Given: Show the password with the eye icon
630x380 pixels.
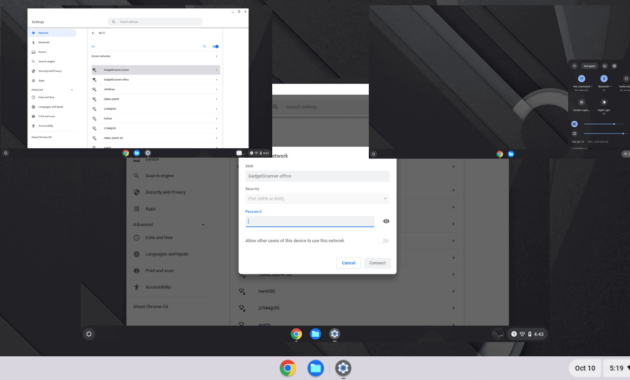Looking at the screenshot, I should pos(386,221).
